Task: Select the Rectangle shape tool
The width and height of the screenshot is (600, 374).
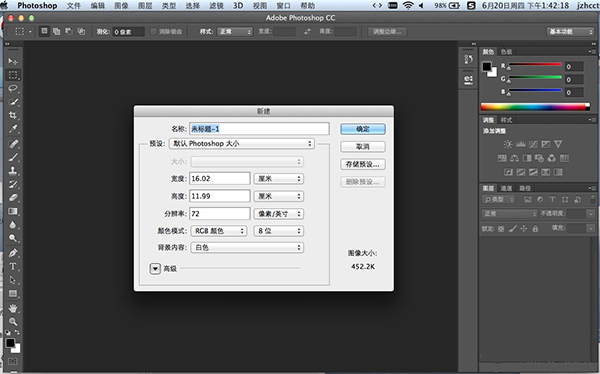Action: (x=13, y=294)
